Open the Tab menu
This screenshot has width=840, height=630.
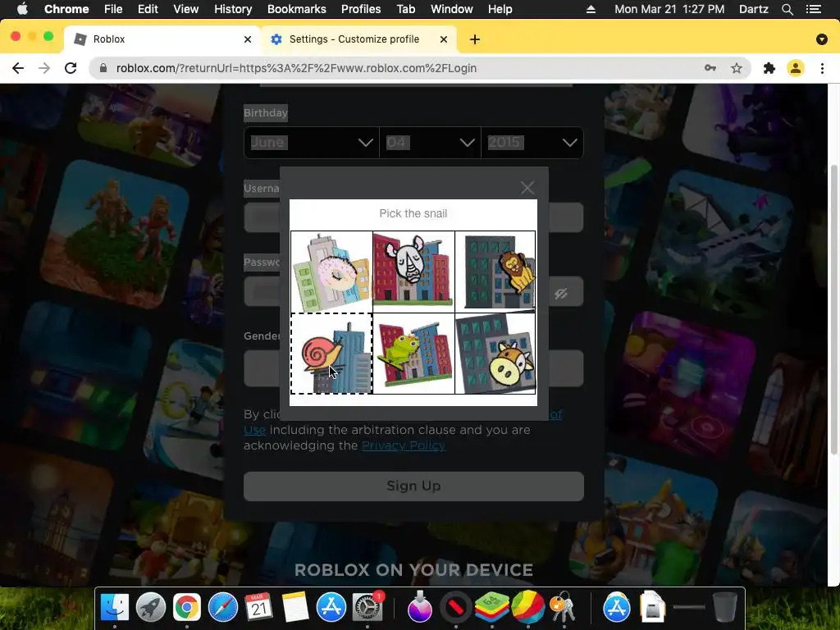click(405, 9)
